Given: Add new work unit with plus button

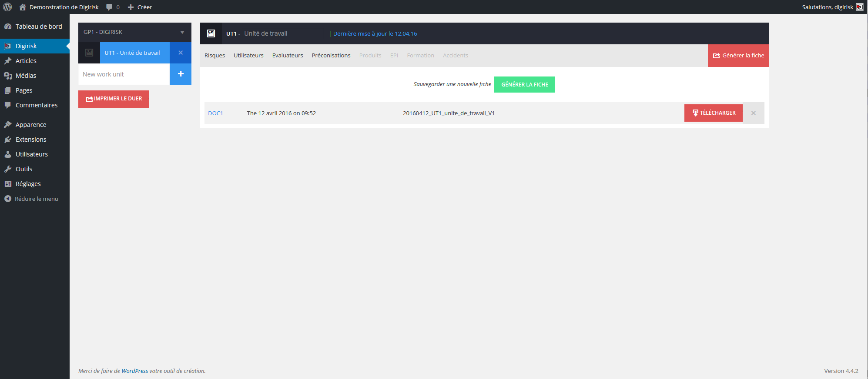Looking at the screenshot, I should [x=181, y=74].
